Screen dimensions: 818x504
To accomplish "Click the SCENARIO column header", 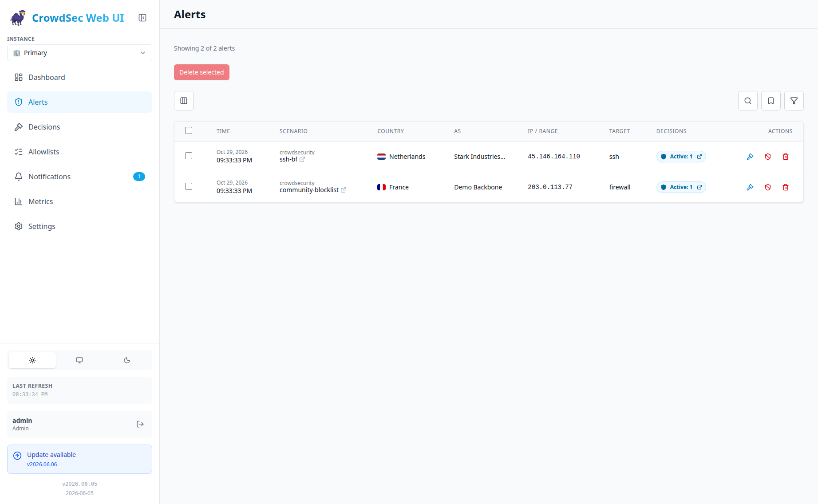I will (x=293, y=131).
